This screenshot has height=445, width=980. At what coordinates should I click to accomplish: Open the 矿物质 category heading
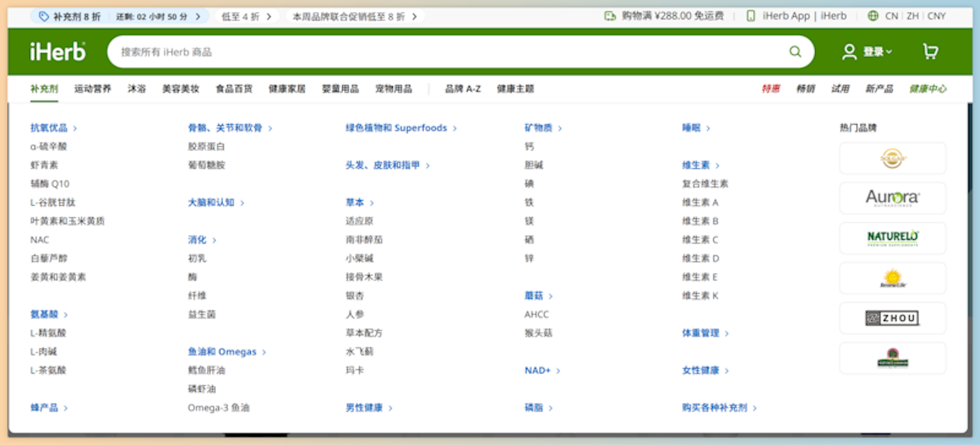(x=543, y=128)
